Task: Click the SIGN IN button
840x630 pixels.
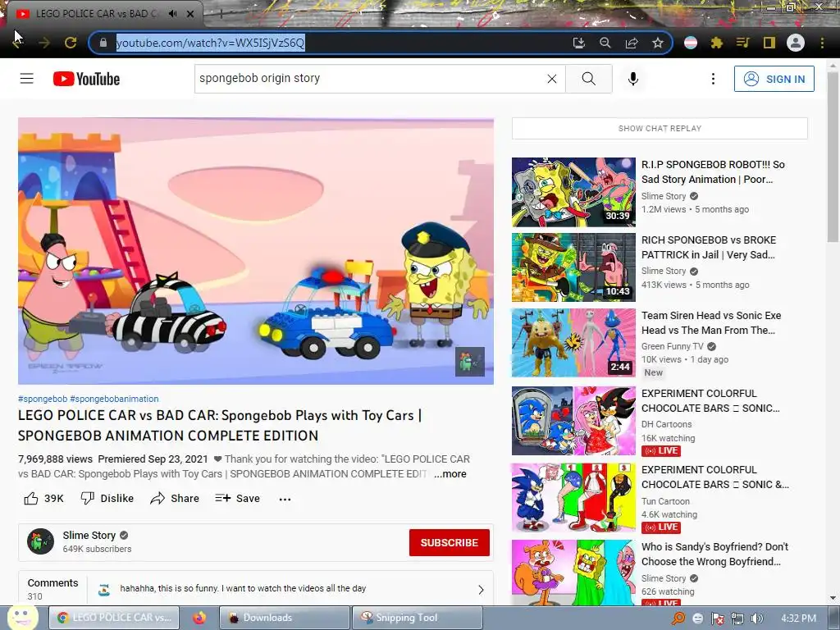Action: tap(774, 79)
